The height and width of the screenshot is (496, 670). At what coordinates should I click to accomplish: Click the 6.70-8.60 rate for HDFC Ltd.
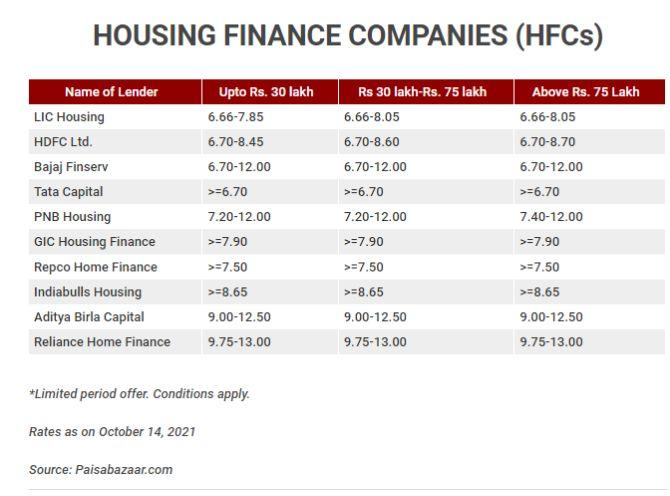pos(371,142)
